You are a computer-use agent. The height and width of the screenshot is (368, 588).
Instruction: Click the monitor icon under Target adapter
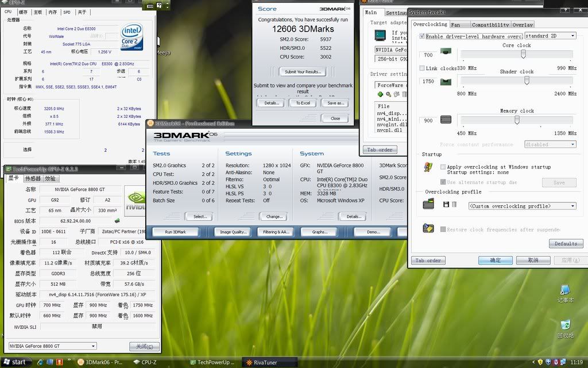(x=380, y=35)
